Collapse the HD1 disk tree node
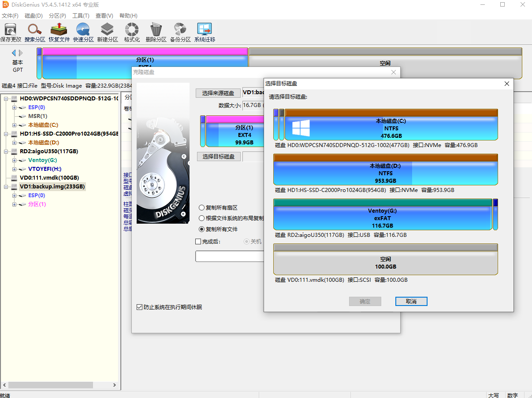Image resolution: width=532 pixels, height=398 pixels. [6, 134]
